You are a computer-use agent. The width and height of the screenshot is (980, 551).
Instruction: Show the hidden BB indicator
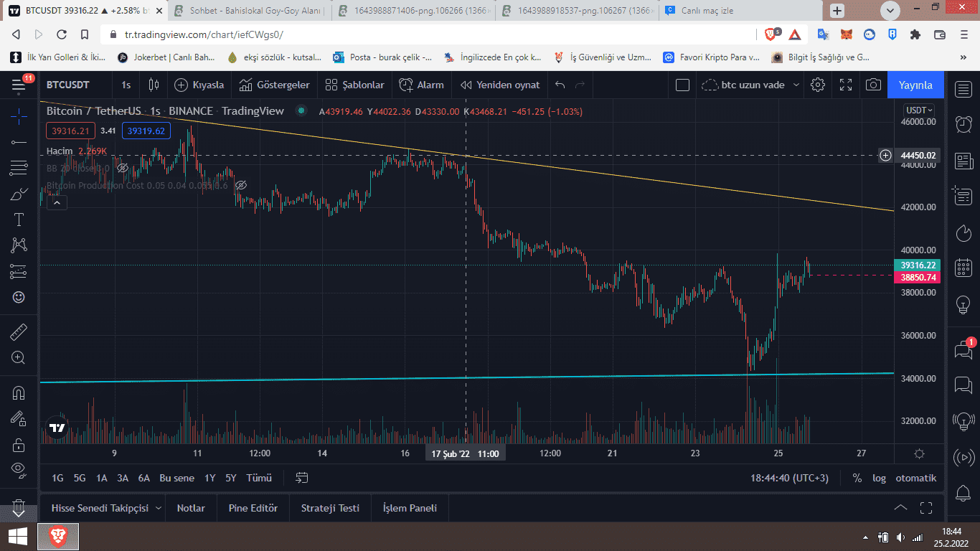click(123, 168)
